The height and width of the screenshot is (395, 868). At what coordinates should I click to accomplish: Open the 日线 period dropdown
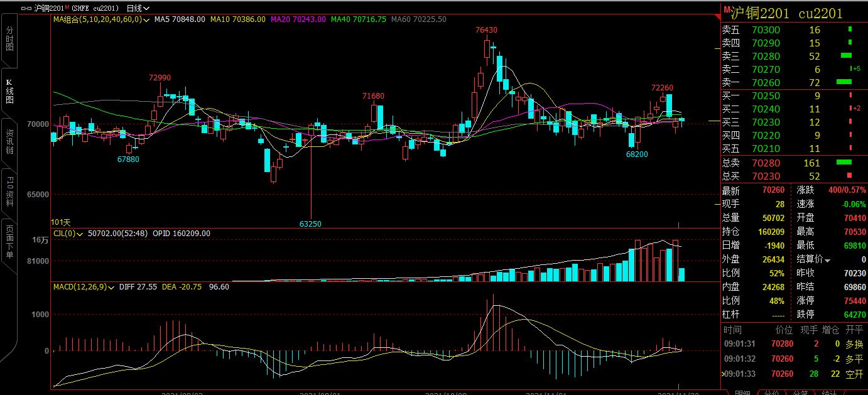(138, 8)
